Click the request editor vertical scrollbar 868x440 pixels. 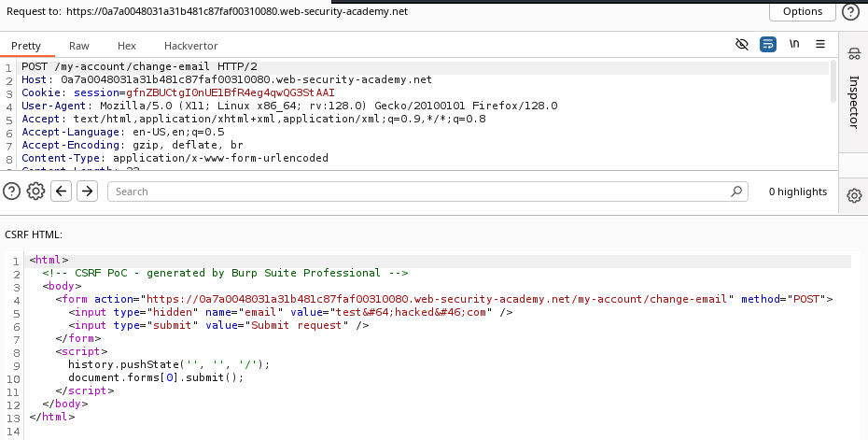coord(834,81)
